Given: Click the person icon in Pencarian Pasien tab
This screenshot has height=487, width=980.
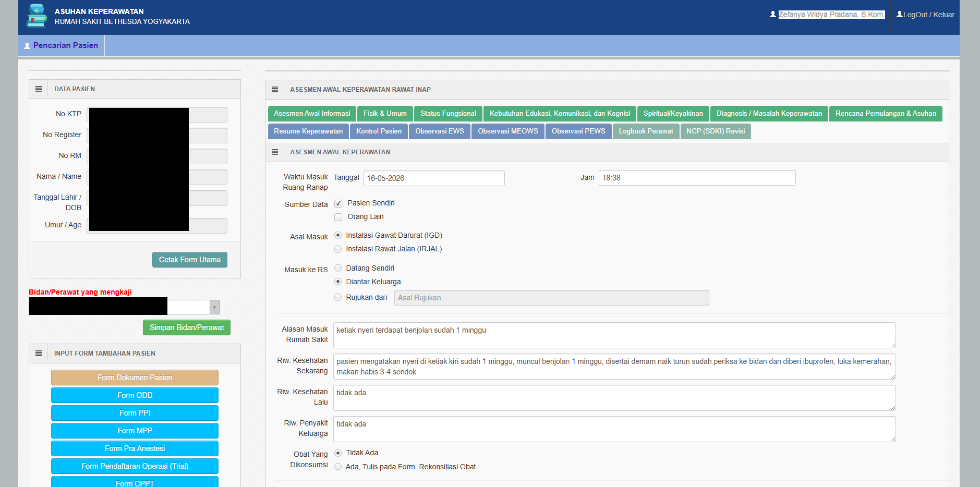Looking at the screenshot, I should coord(27,46).
